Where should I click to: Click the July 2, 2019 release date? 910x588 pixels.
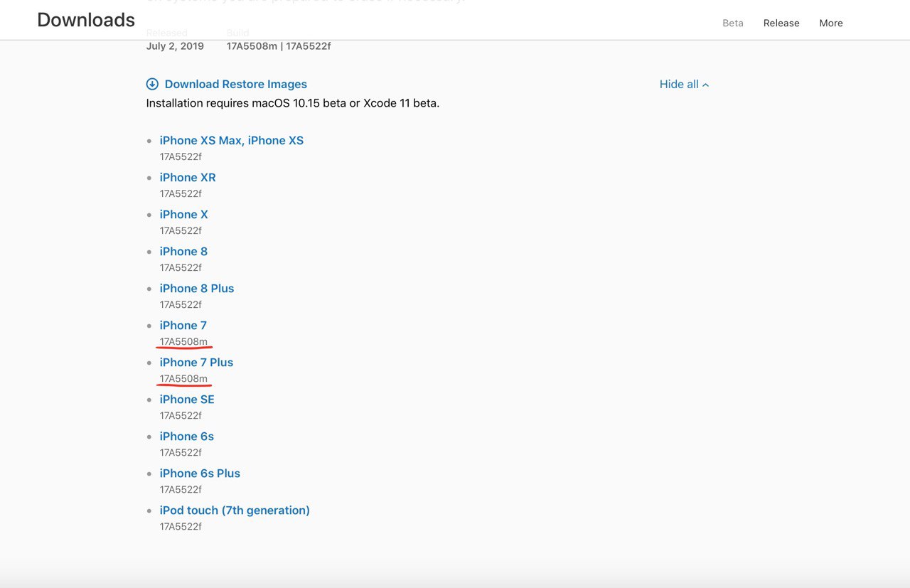click(x=175, y=46)
